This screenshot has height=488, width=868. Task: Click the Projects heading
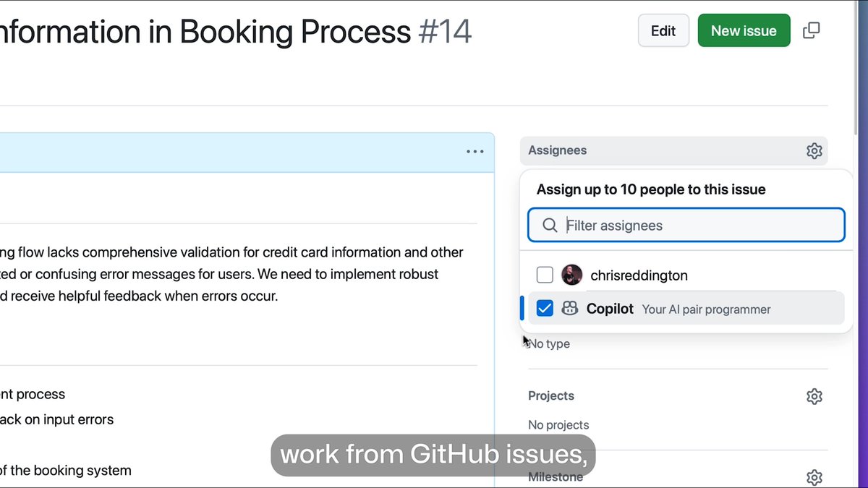point(551,396)
